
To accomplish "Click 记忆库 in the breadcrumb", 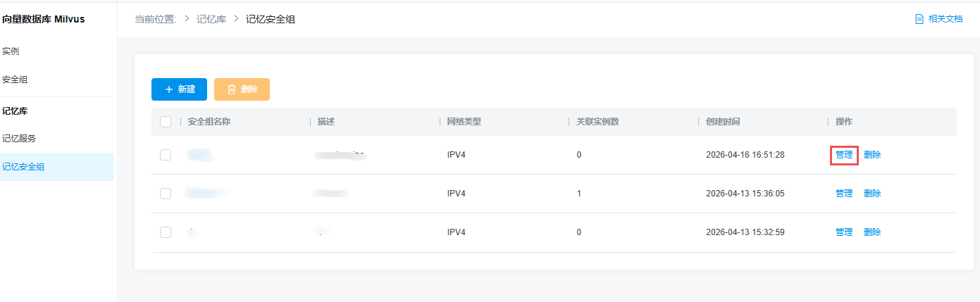I will (211, 19).
